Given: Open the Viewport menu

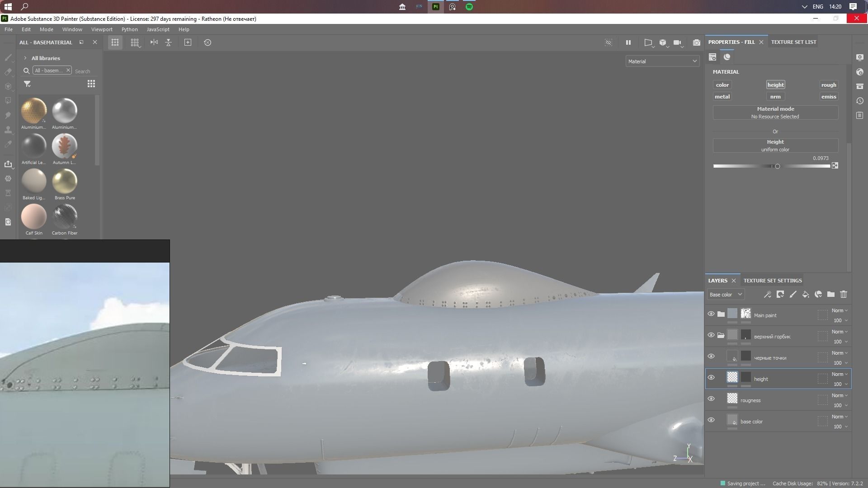Looking at the screenshot, I should pos(102,29).
